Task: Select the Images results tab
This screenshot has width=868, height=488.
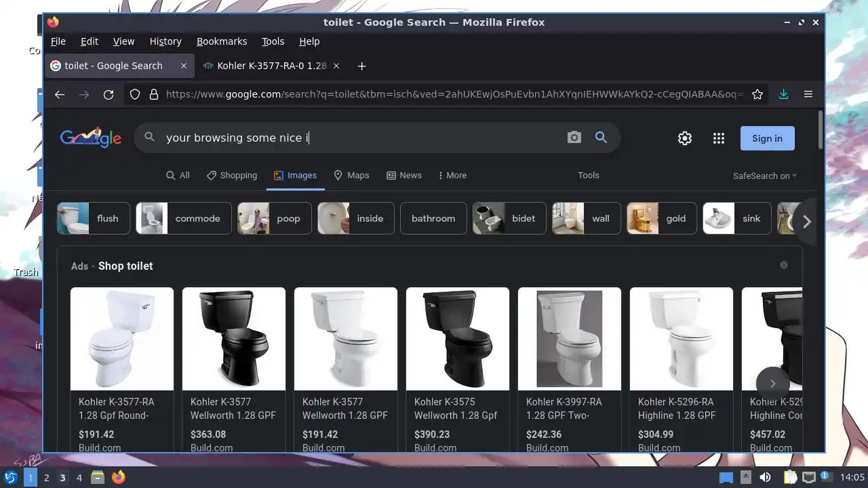Action: click(295, 175)
